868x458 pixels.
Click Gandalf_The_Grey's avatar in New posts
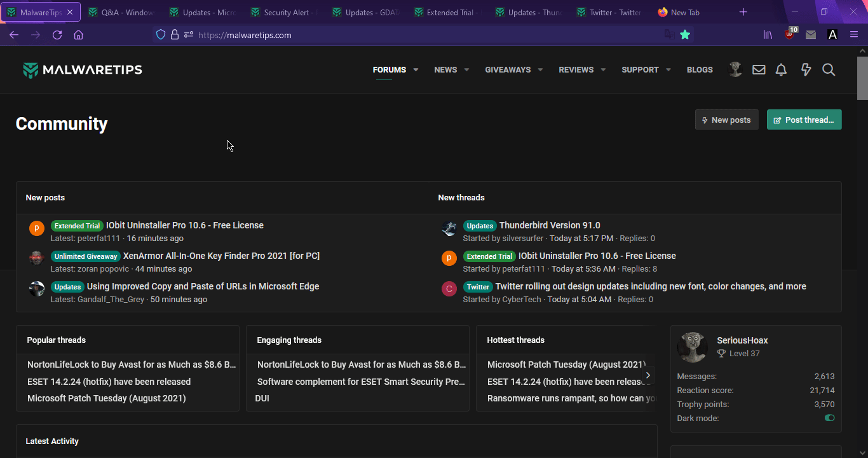[x=37, y=289]
